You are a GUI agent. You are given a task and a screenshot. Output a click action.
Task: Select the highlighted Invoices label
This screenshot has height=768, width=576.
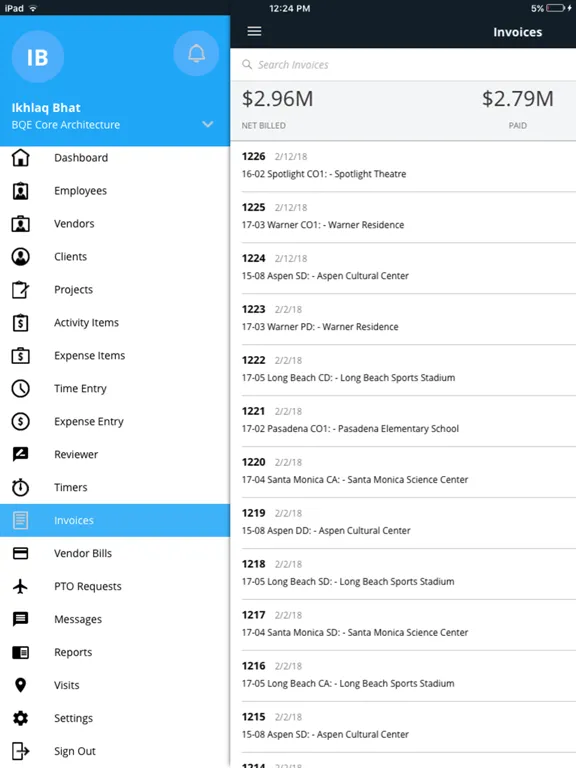[73, 520]
